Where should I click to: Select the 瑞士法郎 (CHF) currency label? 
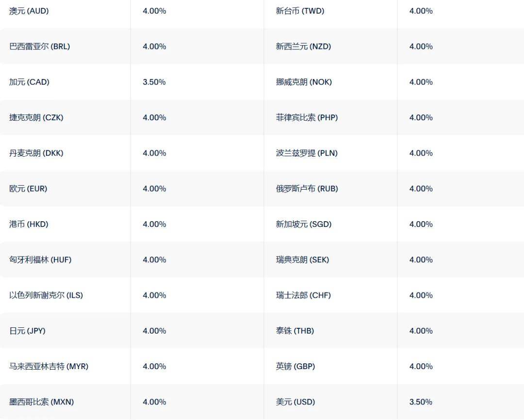click(x=303, y=295)
